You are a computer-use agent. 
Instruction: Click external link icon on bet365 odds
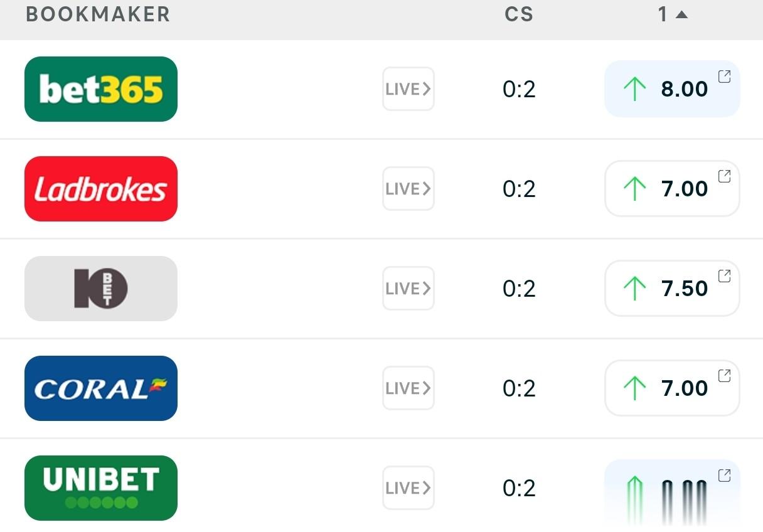[724, 77]
